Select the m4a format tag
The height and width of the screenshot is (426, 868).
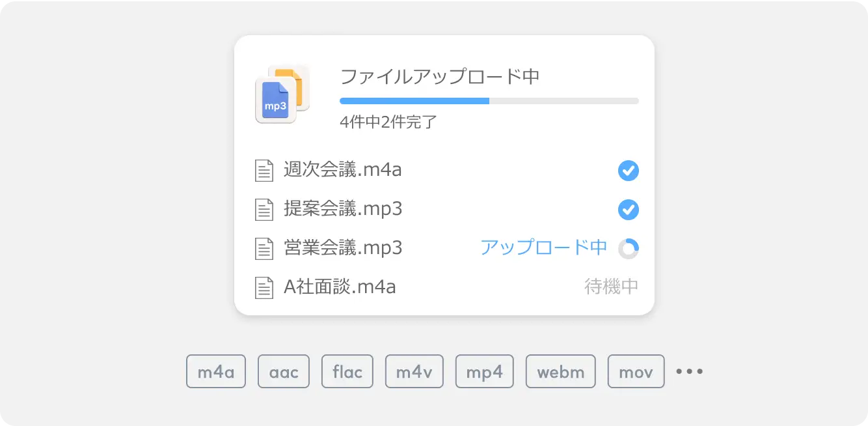216,371
